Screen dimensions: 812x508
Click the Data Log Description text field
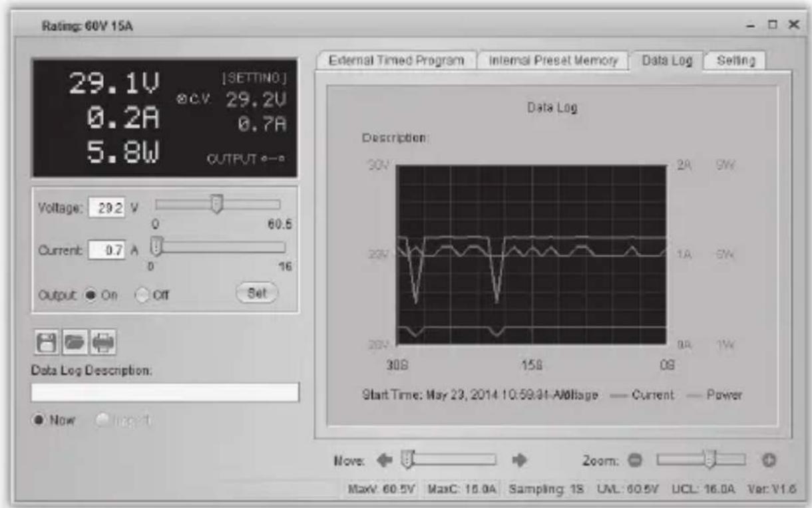coord(164,393)
